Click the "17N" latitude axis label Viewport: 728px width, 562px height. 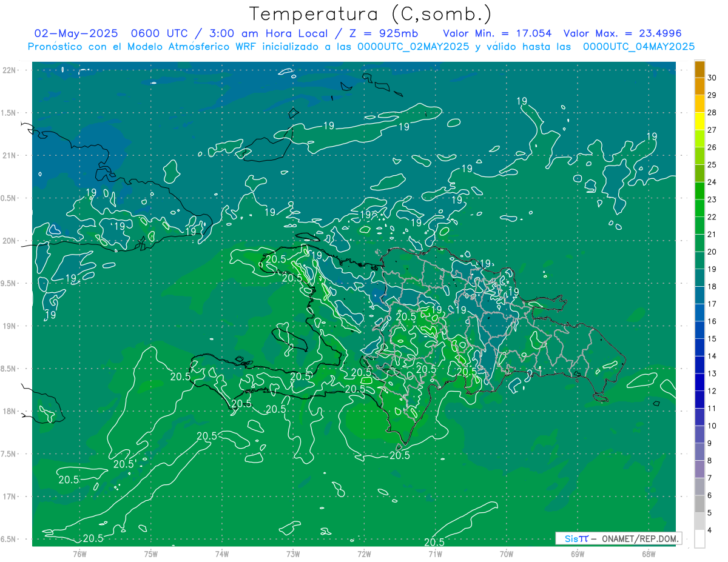[x=10, y=497]
